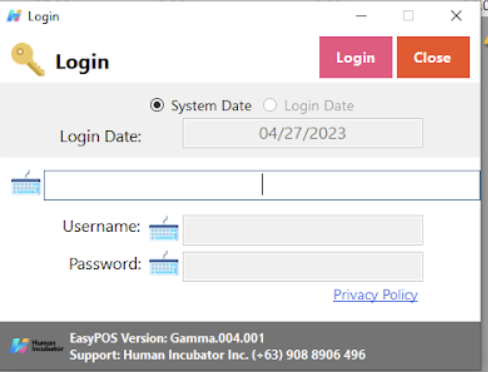Image resolution: width=488 pixels, height=372 pixels.
Task: Open on-screen keyboard beside the top blank field
Action: click(26, 183)
